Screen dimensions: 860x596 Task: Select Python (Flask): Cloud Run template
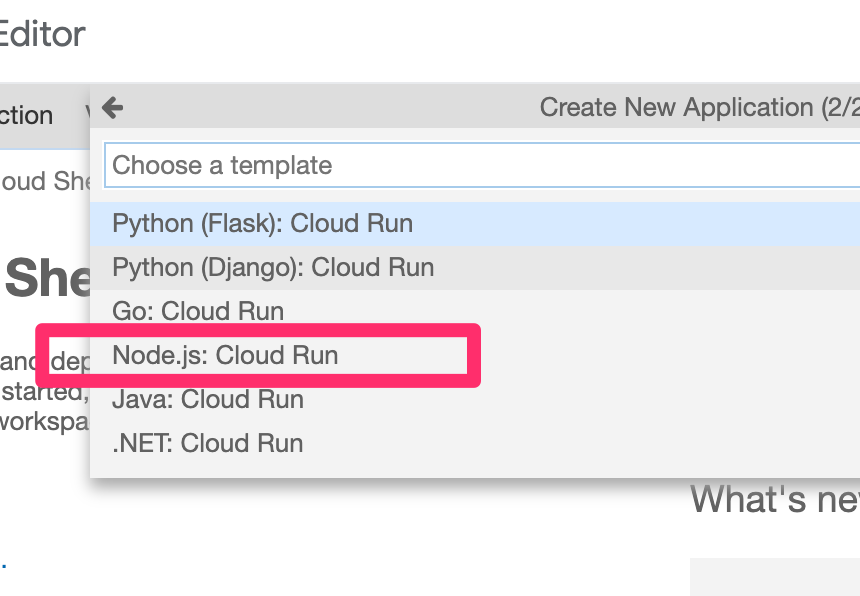(475, 224)
